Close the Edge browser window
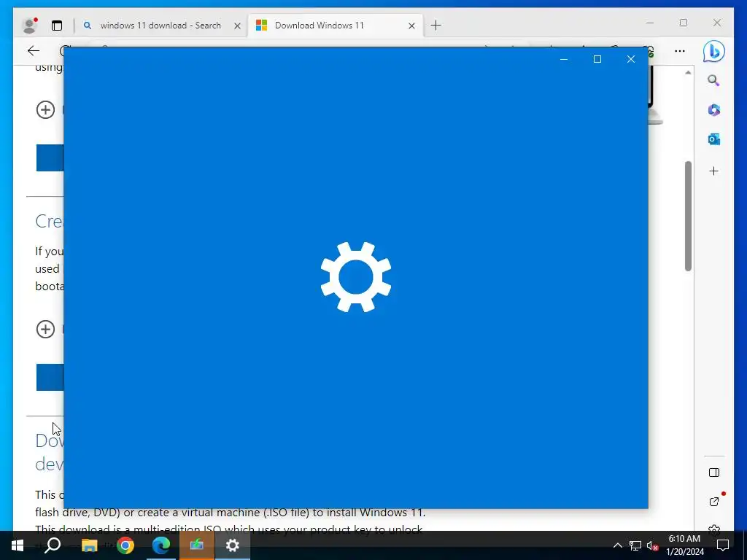This screenshot has height=560, width=747. click(x=717, y=23)
